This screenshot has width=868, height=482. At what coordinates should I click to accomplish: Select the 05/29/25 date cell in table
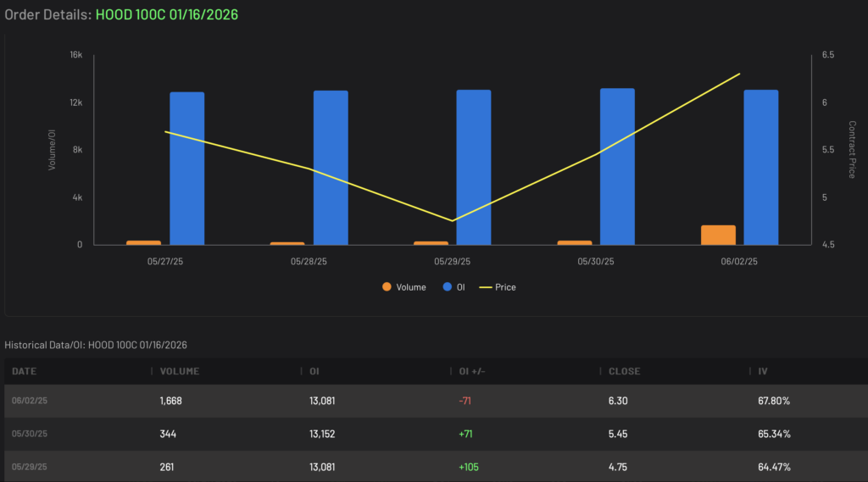30,467
